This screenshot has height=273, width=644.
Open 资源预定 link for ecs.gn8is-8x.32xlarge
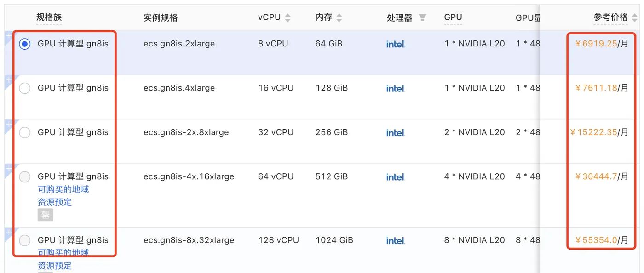coord(55,266)
